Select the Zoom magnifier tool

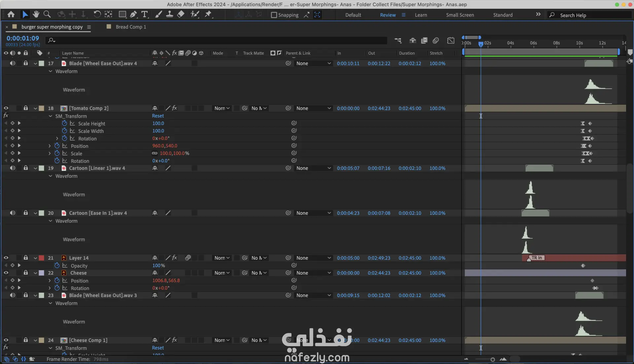(x=47, y=14)
